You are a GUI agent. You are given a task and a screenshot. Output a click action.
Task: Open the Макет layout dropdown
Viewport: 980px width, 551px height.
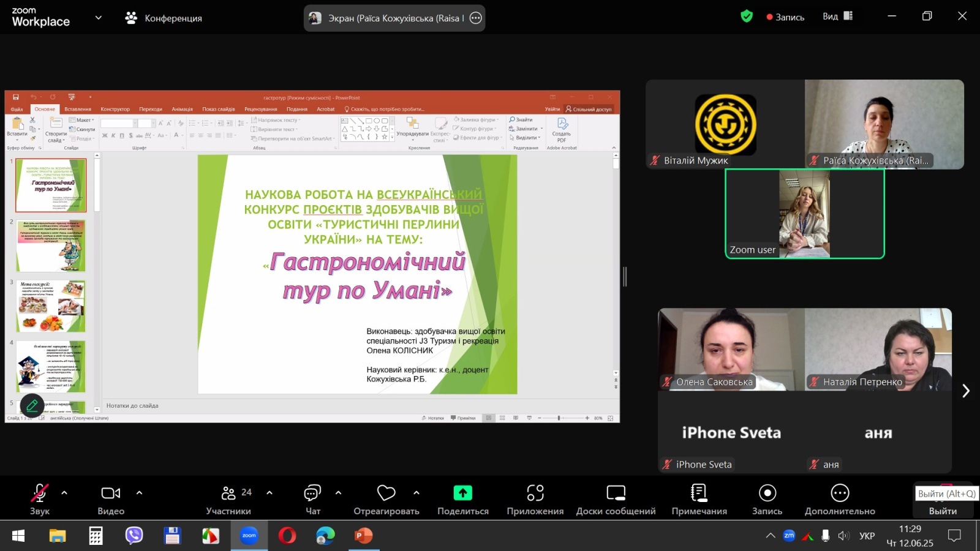[x=82, y=120]
